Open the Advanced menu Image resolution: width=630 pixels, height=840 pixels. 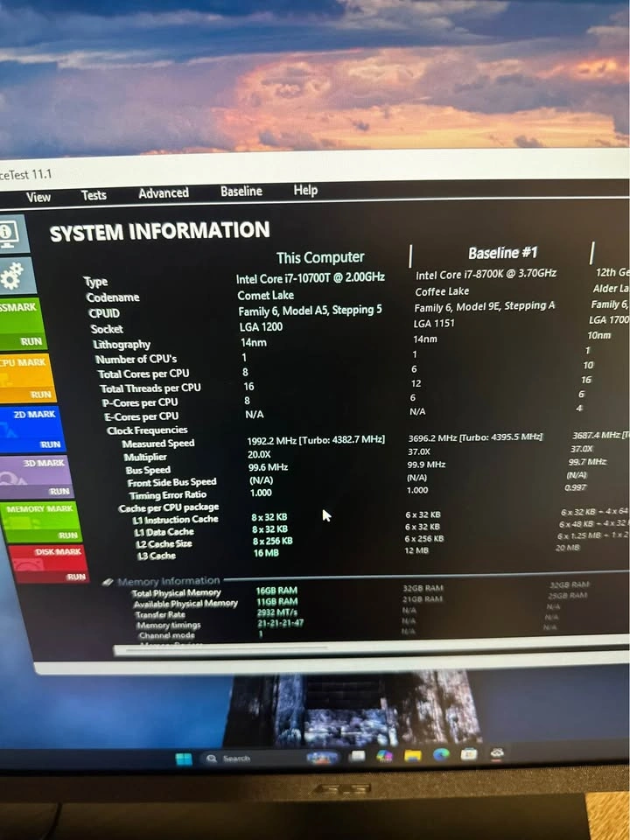pos(164,192)
